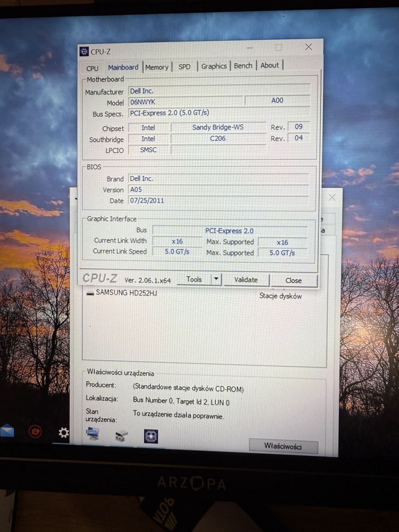Click the Max. Supported width x16 value
Image resolution: width=399 pixels, height=532 pixels.
click(x=282, y=242)
